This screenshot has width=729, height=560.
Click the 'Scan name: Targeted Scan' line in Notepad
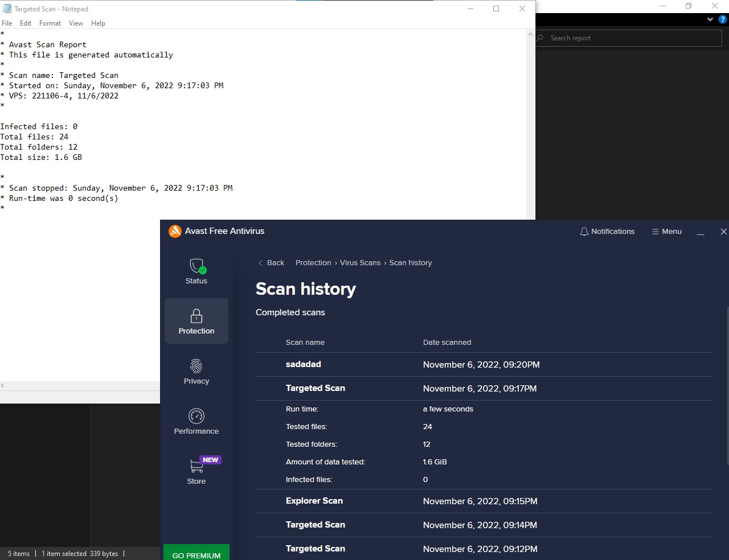click(x=59, y=75)
